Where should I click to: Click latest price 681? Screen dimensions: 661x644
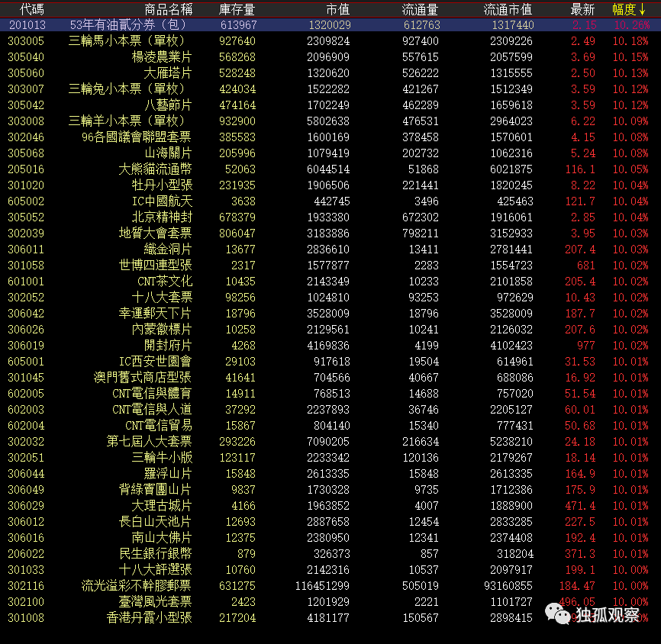coord(586,265)
